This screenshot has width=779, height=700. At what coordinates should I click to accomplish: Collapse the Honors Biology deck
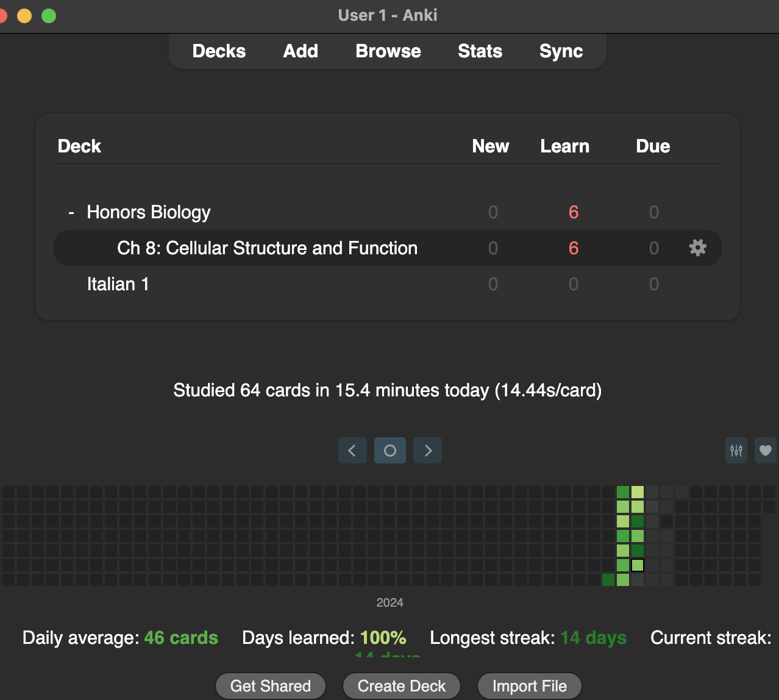71,212
